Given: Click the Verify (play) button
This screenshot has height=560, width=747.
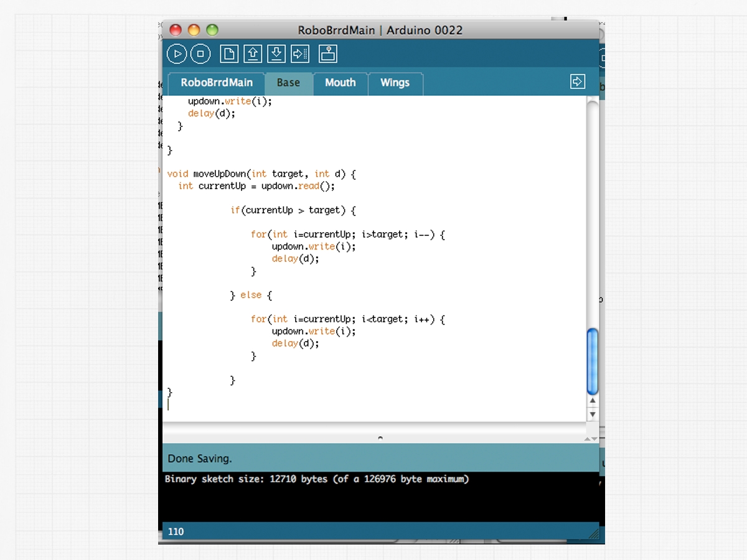Looking at the screenshot, I should (177, 54).
